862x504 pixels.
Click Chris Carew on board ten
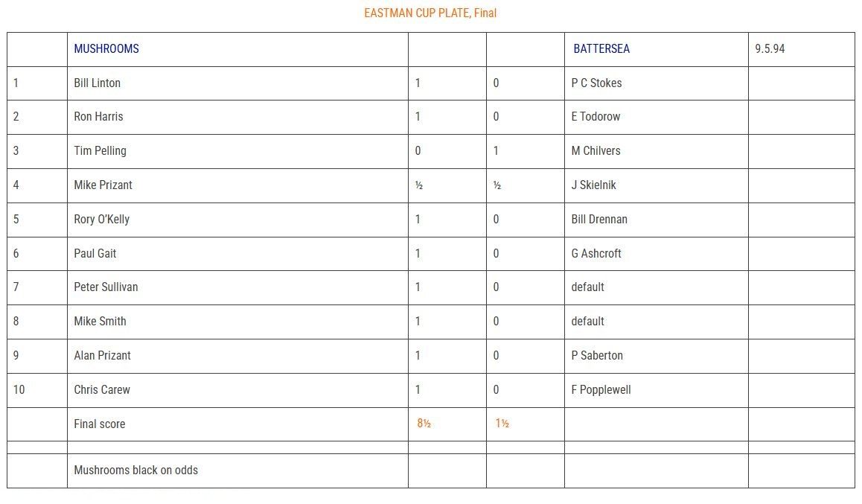(x=102, y=389)
